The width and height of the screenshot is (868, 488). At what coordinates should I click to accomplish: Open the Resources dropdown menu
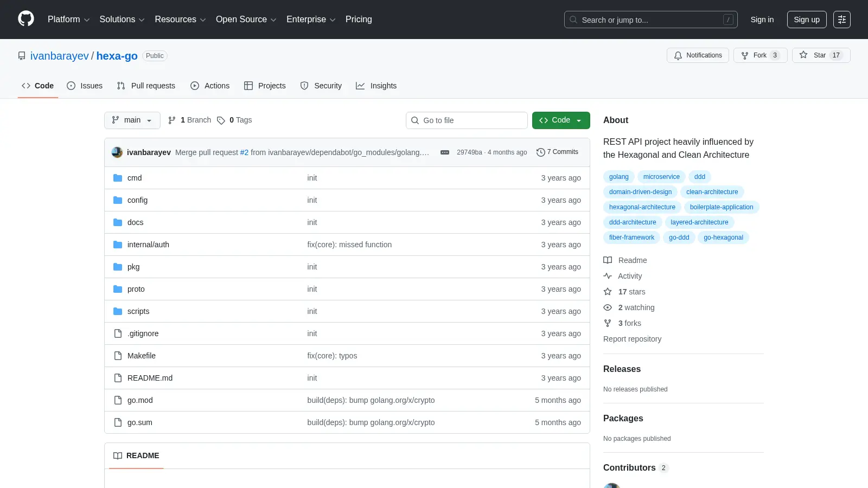(x=180, y=20)
